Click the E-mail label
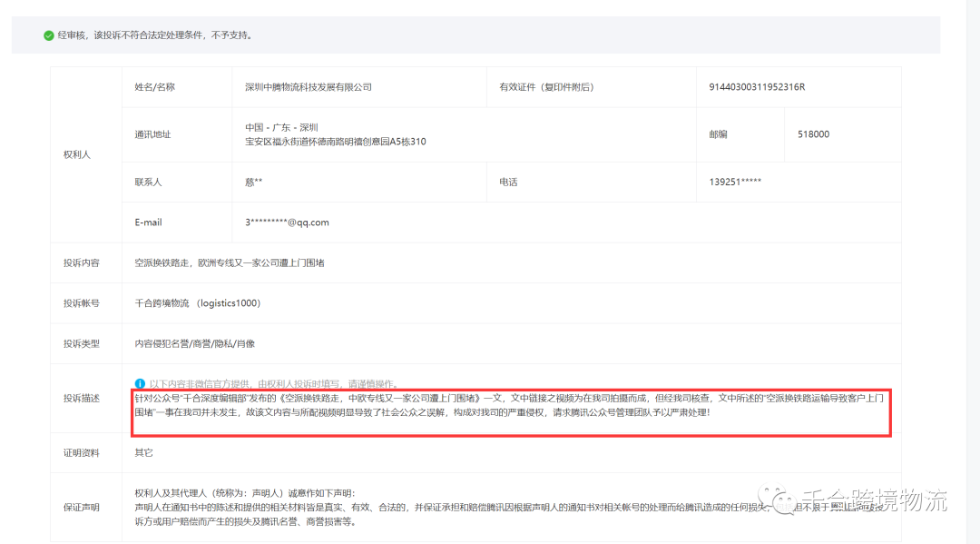 pyautogui.click(x=148, y=222)
